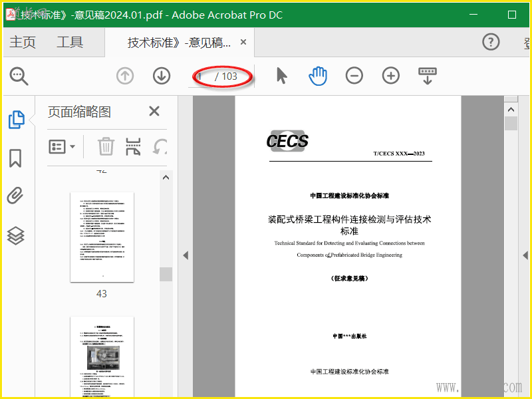Click the total page count 103
The height and width of the screenshot is (399, 532).
(x=229, y=76)
